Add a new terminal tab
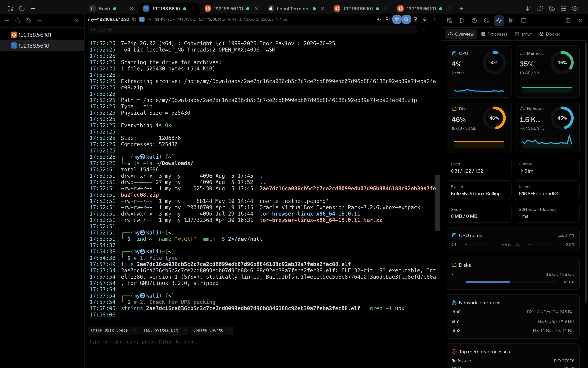588x368 pixels. coord(461,9)
